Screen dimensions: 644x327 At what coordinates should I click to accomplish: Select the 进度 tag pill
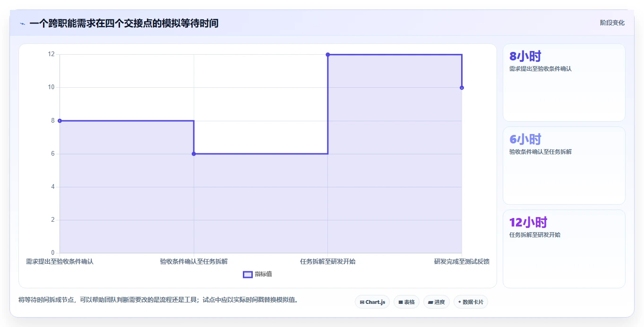437,302
